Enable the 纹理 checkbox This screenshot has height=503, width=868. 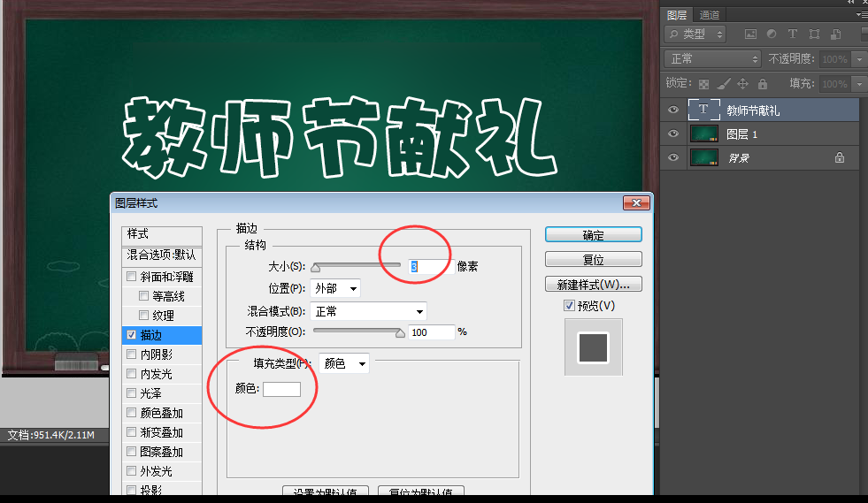(143, 316)
